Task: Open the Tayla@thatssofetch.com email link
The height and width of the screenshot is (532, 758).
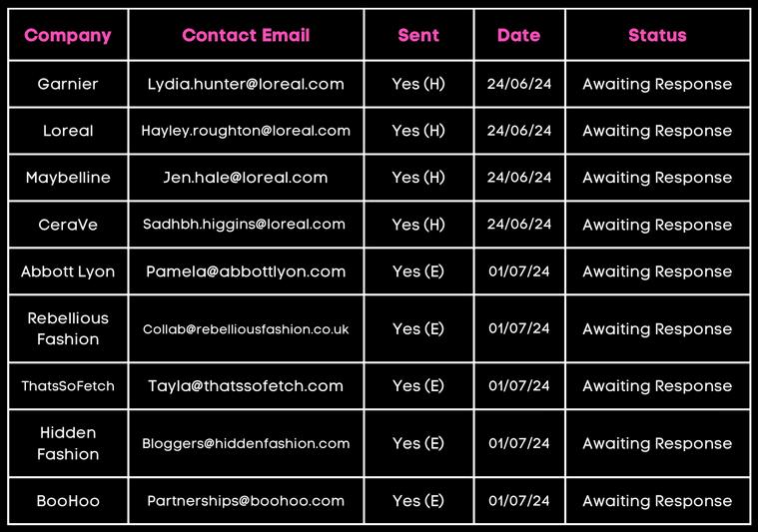Action: (246, 386)
